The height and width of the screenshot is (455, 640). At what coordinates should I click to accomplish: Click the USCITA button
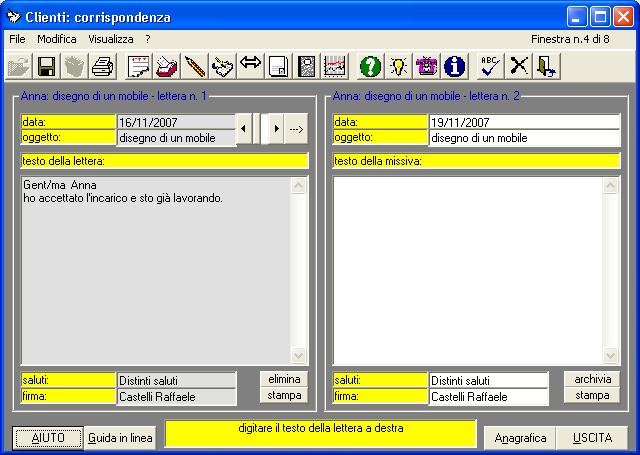click(x=592, y=438)
